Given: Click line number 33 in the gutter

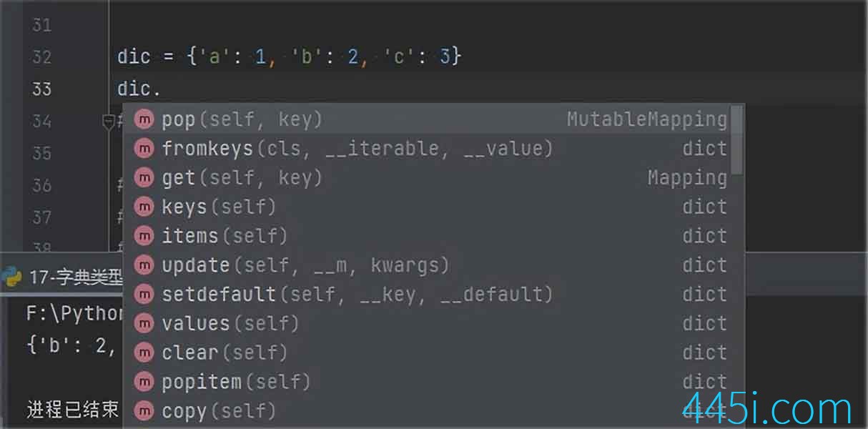Looking at the screenshot, I should tap(42, 89).
